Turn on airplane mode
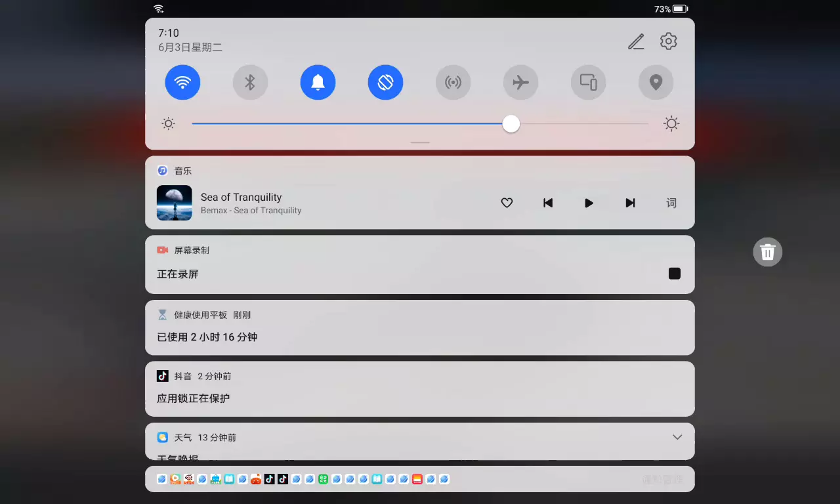The image size is (840, 504). point(520,83)
